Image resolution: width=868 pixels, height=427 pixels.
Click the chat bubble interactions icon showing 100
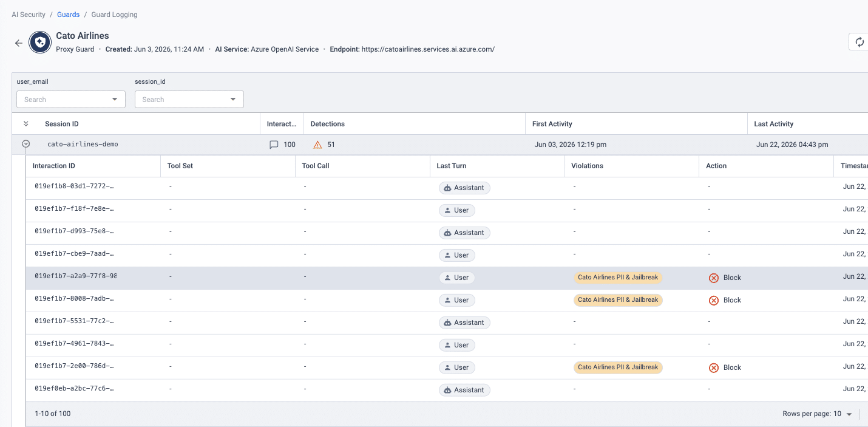coord(274,145)
